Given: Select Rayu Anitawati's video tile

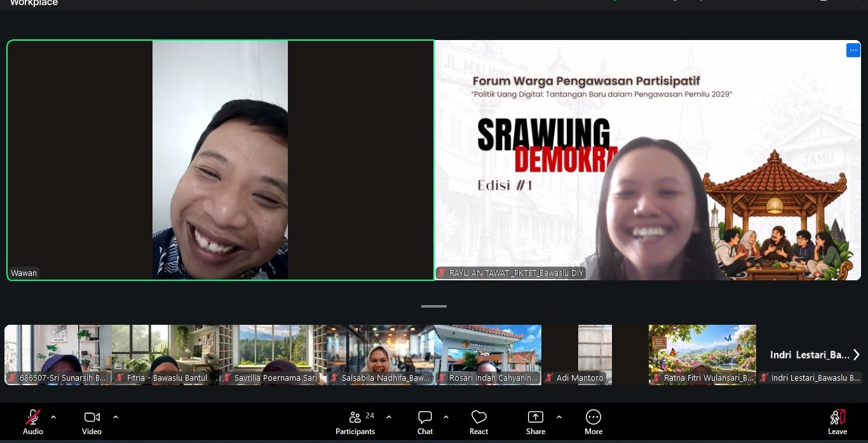Looking at the screenshot, I should (648, 160).
